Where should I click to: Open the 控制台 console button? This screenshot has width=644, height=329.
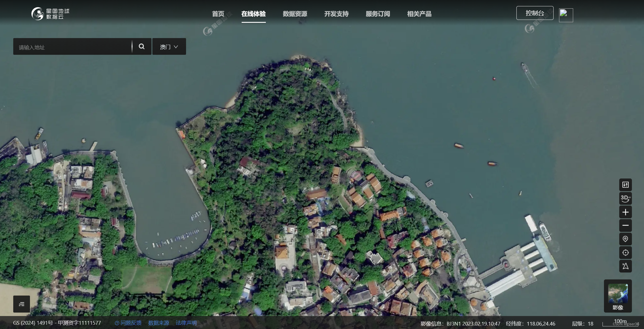(535, 13)
